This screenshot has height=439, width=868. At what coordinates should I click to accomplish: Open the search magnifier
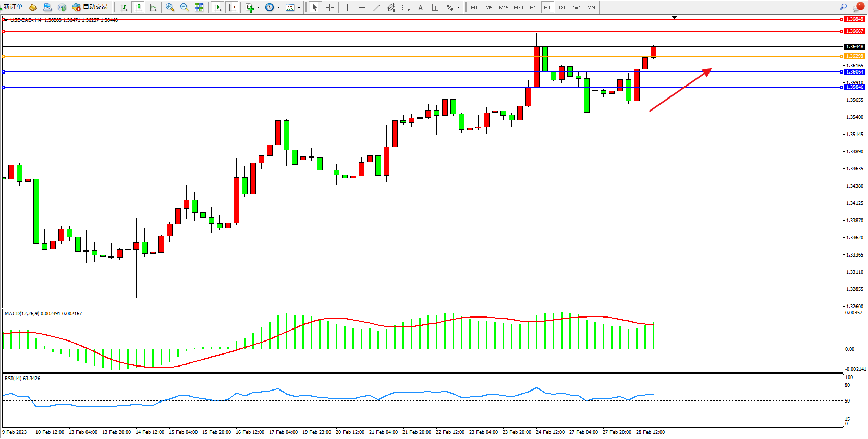(x=843, y=7)
